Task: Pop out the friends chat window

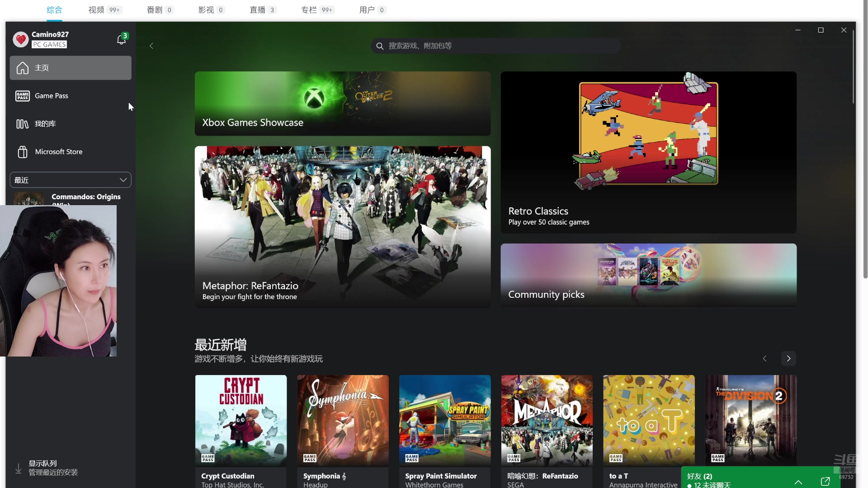Action: [825, 481]
